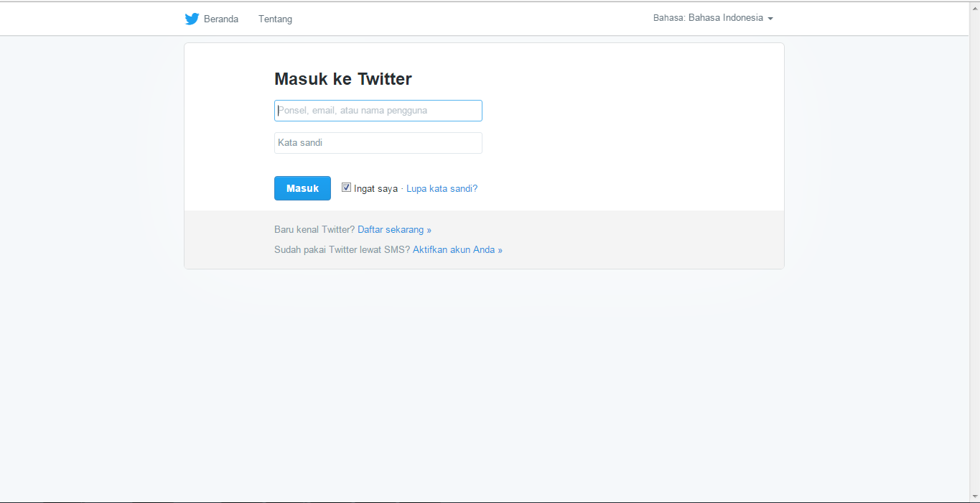Image resolution: width=980 pixels, height=503 pixels.
Task: Click the Aktifkan akun Anda » link
Action: click(457, 250)
